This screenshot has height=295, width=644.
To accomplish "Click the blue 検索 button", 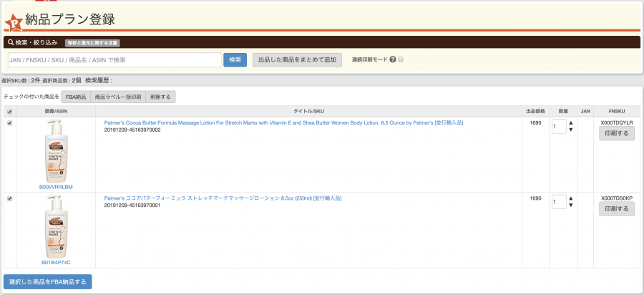I will tap(235, 59).
